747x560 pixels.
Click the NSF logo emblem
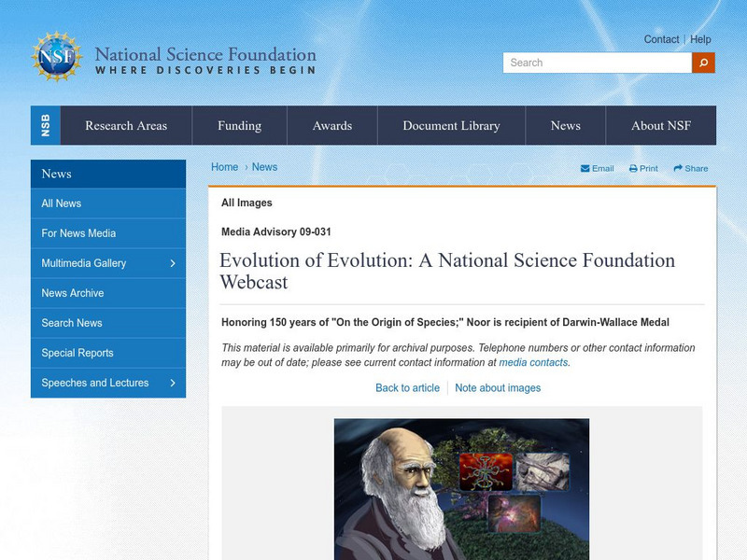click(x=57, y=55)
